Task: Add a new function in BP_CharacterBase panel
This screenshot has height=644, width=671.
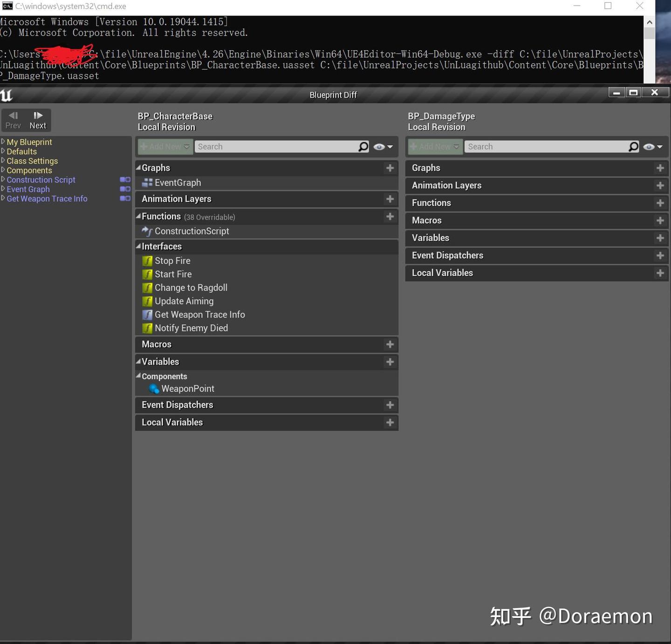Action: (x=390, y=216)
